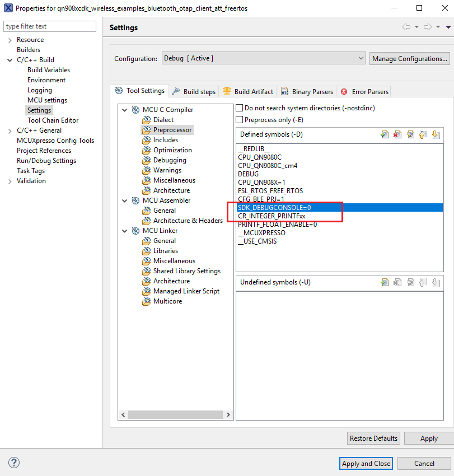Open MCUXpresso Config Tools page

55,141
